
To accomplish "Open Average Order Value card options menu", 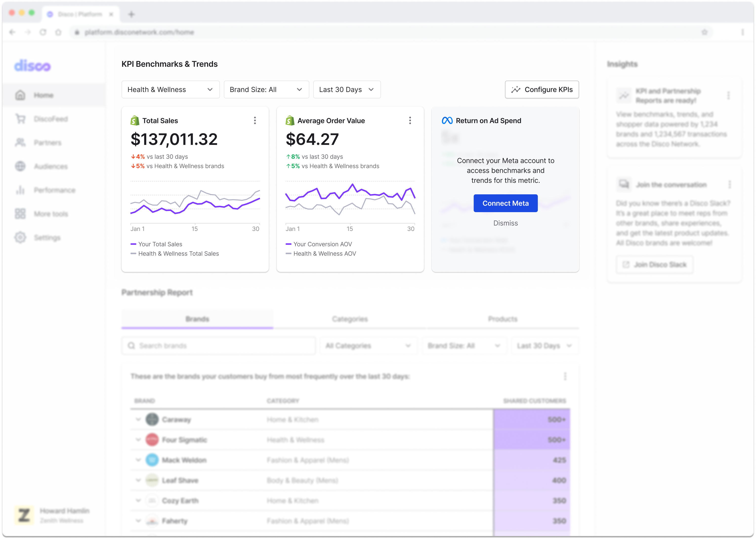I will tap(410, 120).
